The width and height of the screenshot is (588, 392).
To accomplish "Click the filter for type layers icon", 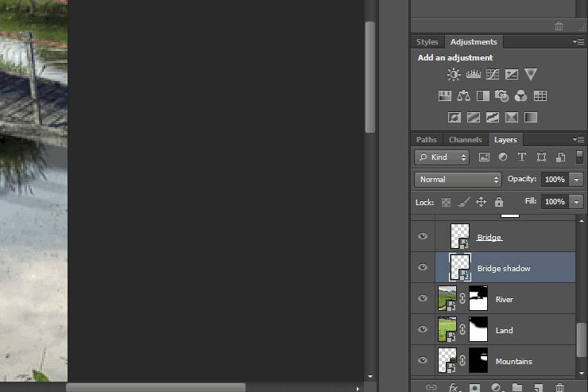I will [x=522, y=157].
